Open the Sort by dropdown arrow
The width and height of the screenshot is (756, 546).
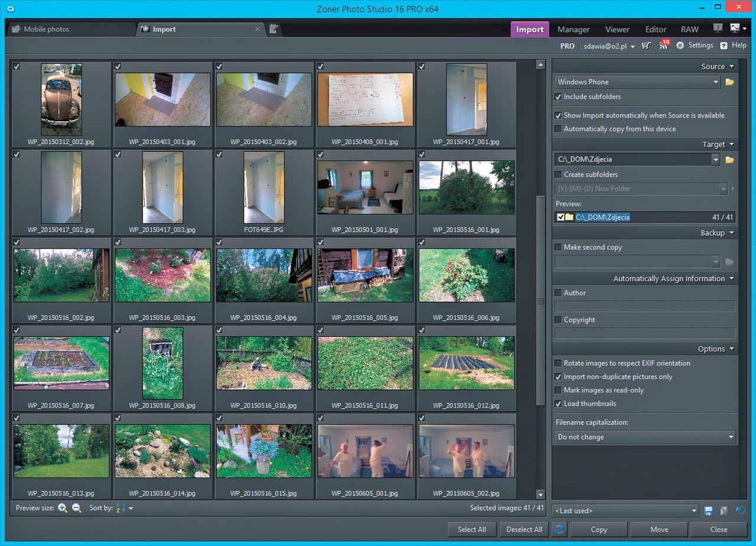[x=131, y=509]
